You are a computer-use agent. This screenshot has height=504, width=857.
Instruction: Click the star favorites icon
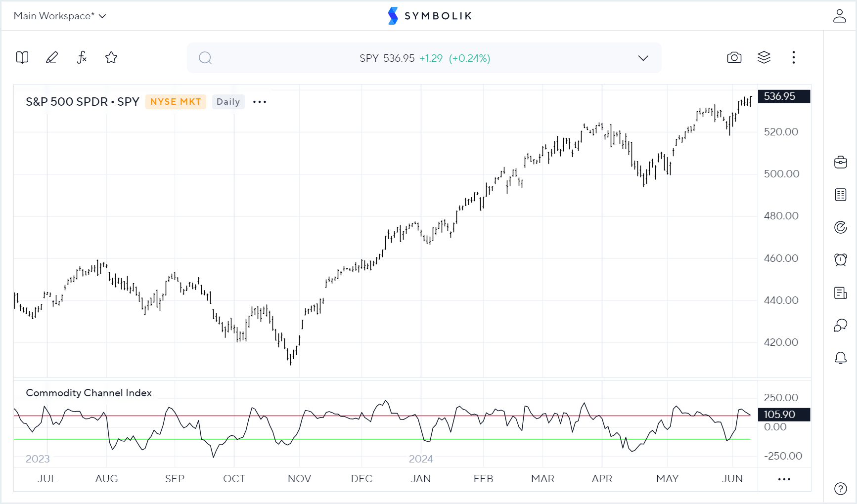click(x=111, y=58)
